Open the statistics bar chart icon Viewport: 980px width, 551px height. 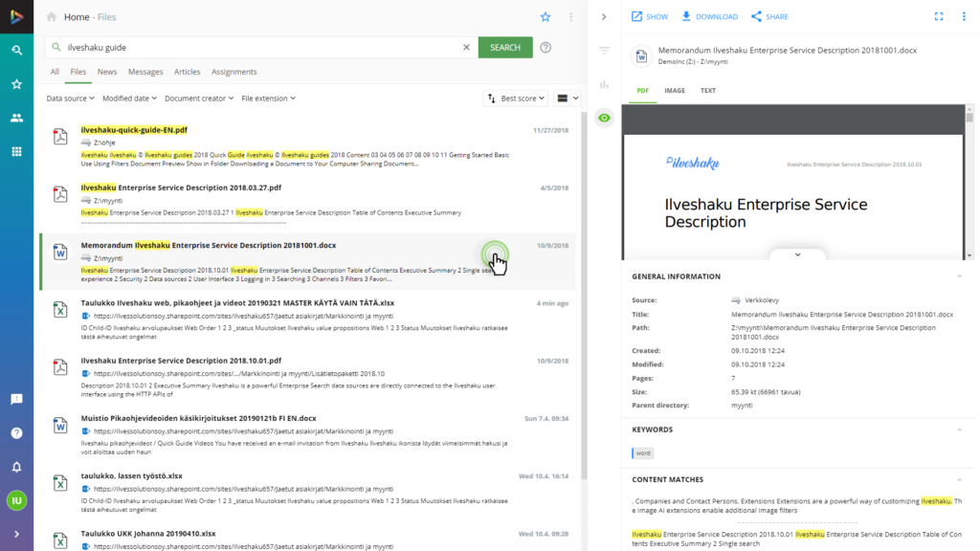(x=604, y=84)
